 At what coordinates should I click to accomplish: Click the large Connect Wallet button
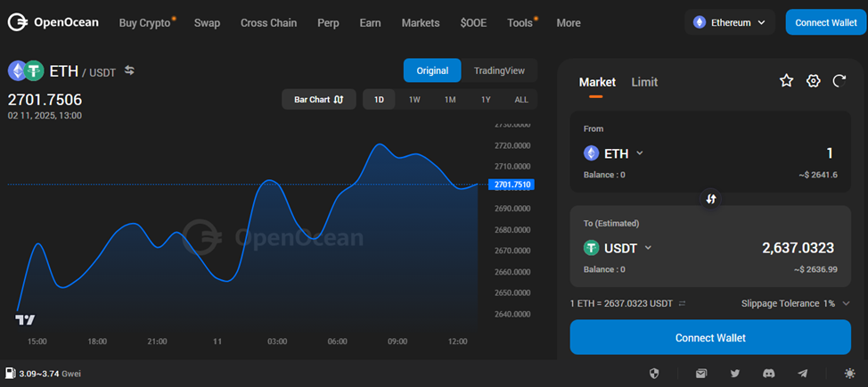click(x=710, y=337)
